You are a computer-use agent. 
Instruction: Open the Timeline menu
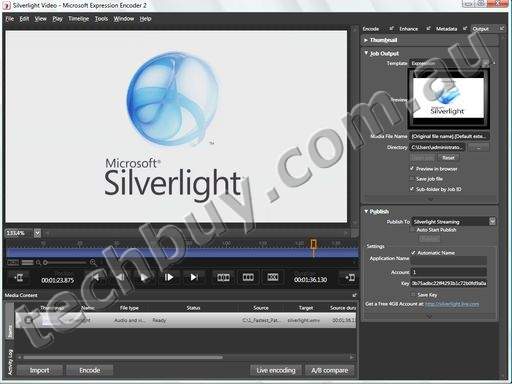[79, 19]
